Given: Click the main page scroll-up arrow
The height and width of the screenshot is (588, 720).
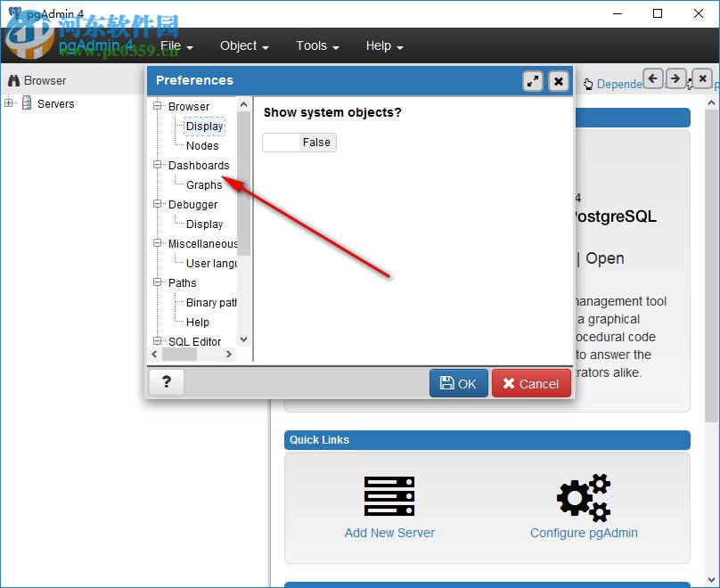Looking at the screenshot, I should (x=711, y=102).
